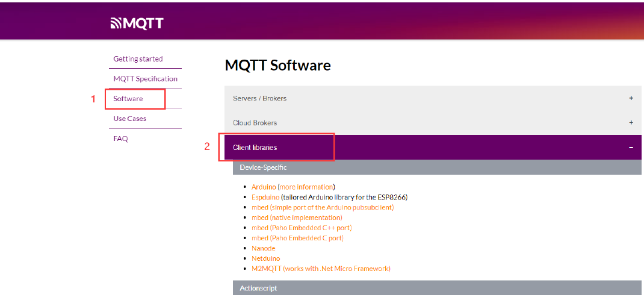Screen dimensions: 644x303
Task: Expand the Cloud Brokers section
Action: [x=433, y=122]
